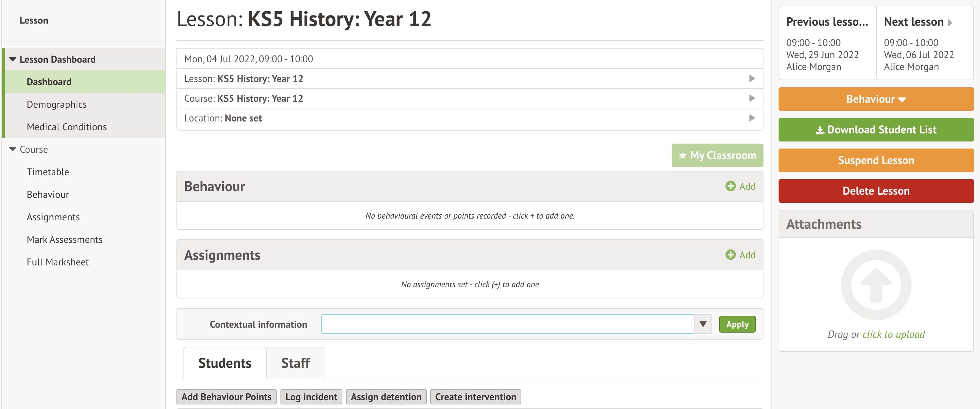Image resolution: width=980 pixels, height=409 pixels.
Task: Click the red Delete Lesson button
Action: click(876, 191)
